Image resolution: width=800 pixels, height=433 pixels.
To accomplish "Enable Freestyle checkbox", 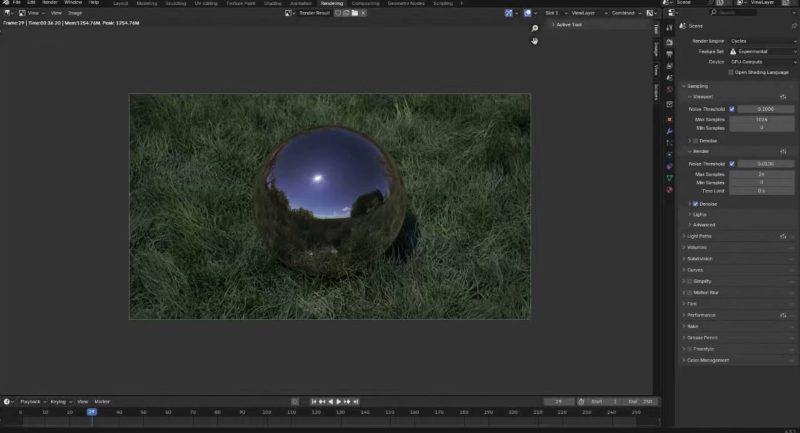I will [690, 349].
